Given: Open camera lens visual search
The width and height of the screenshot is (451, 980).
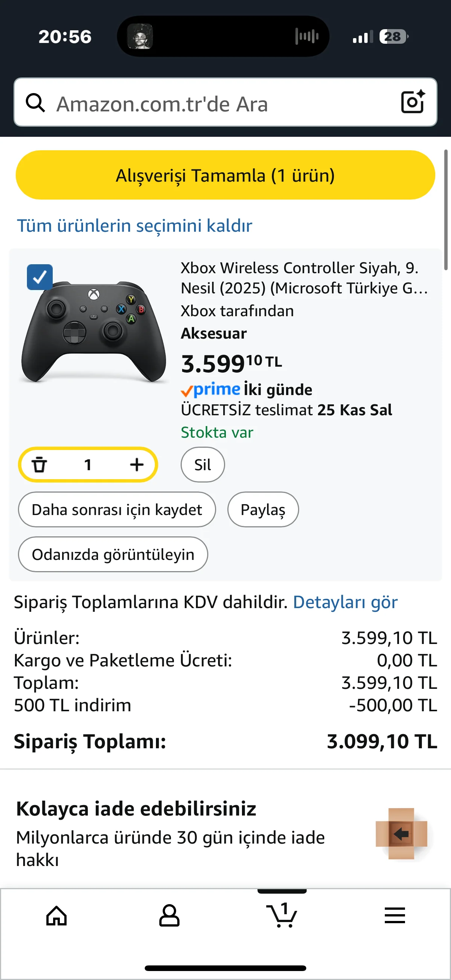Looking at the screenshot, I should pos(413,102).
